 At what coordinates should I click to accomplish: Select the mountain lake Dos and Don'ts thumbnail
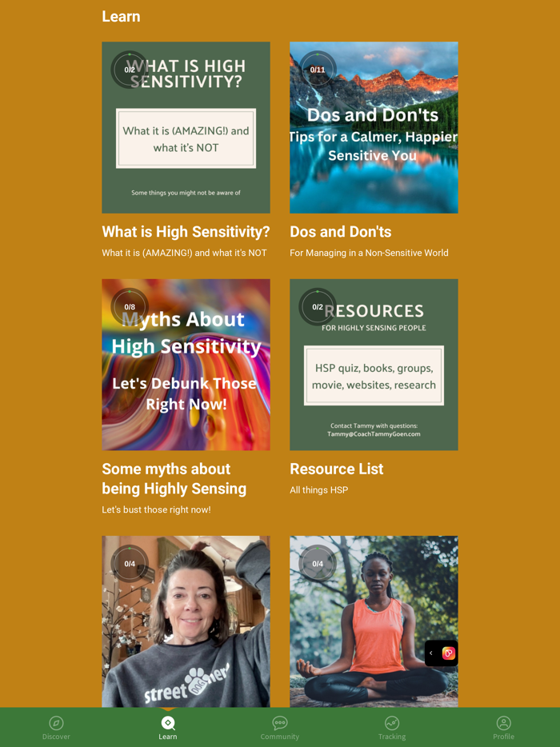click(x=374, y=127)
